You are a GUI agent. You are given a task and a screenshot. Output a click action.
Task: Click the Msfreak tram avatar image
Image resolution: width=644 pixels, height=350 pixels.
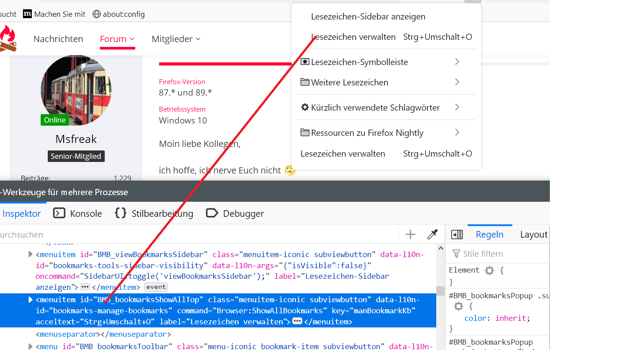76,91
